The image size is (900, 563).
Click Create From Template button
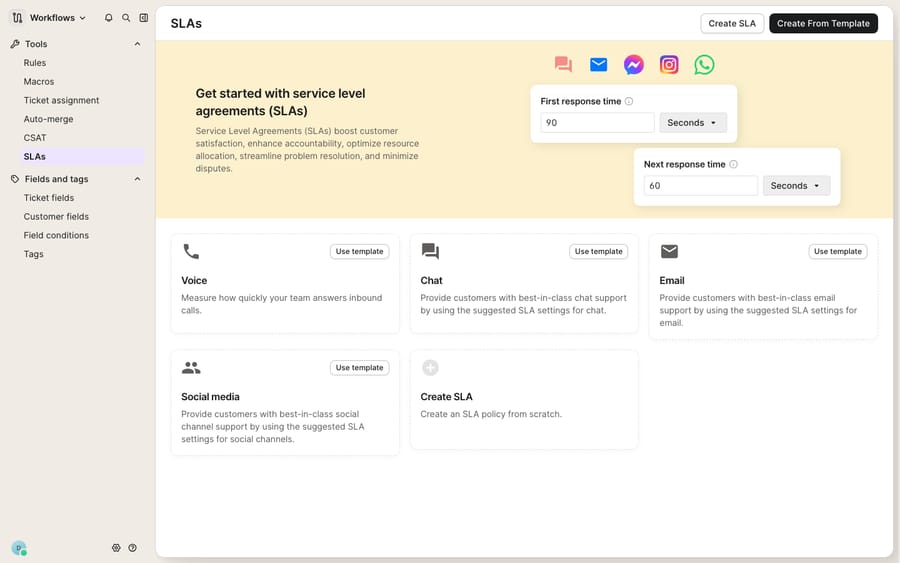(823, 24)
